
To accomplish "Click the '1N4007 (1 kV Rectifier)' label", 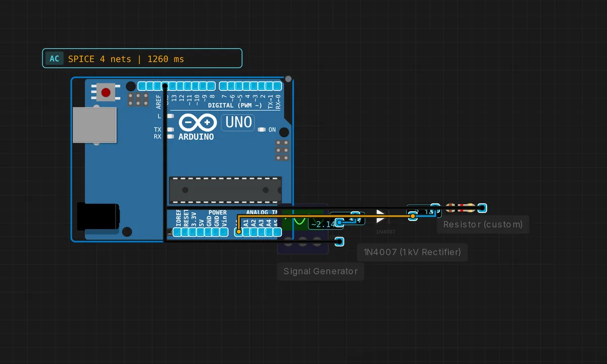I will 412,252.
